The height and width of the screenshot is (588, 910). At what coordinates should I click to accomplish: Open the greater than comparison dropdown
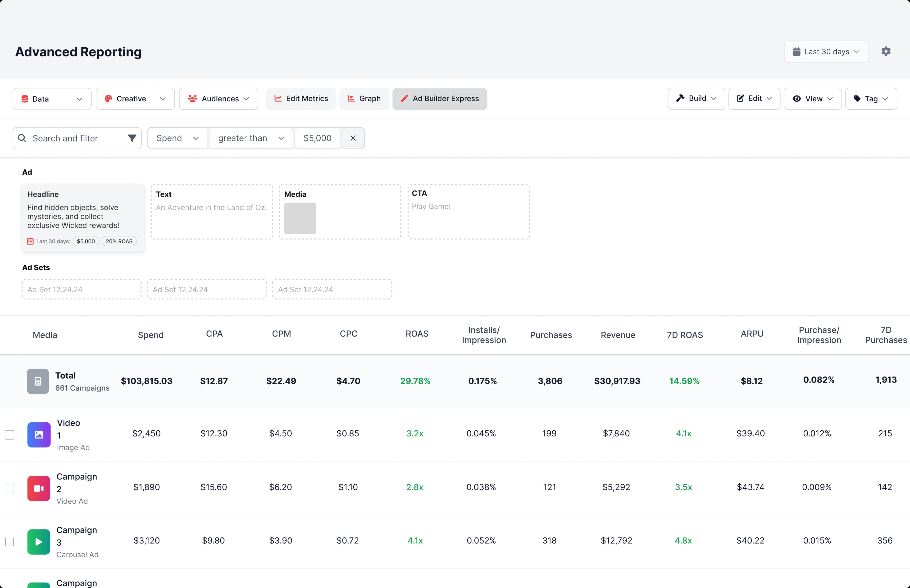250,138
